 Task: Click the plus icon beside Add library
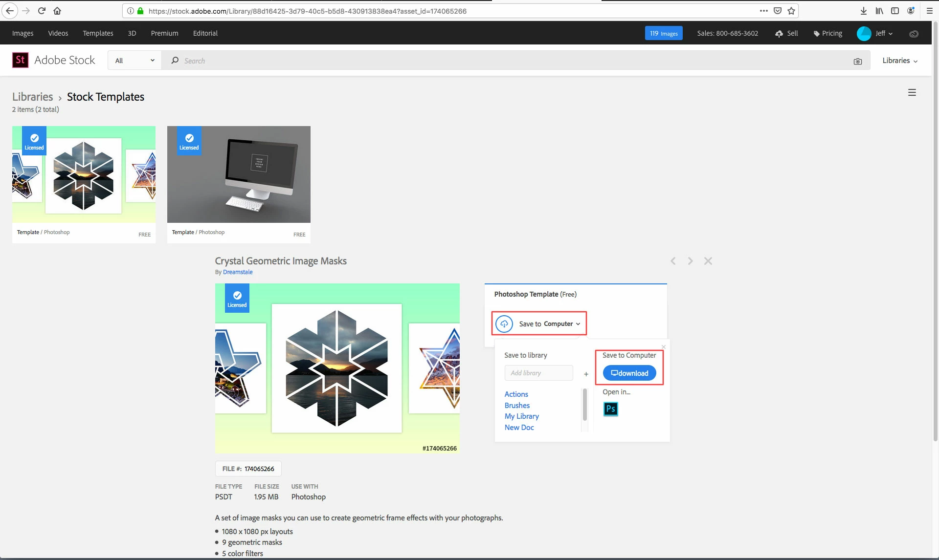(x=586, y=374)
